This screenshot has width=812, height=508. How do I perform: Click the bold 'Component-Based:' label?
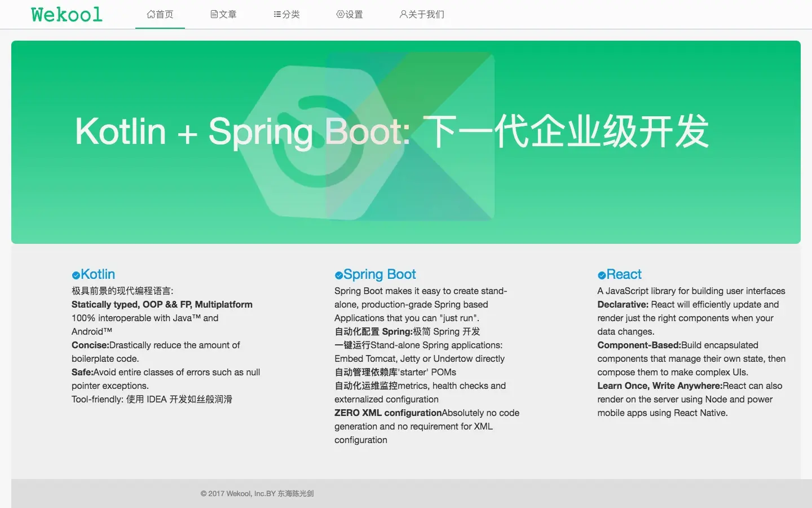click(639, 345)
